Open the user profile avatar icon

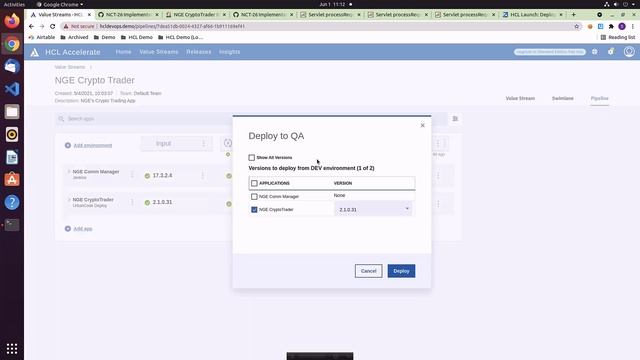pos(629,52)
